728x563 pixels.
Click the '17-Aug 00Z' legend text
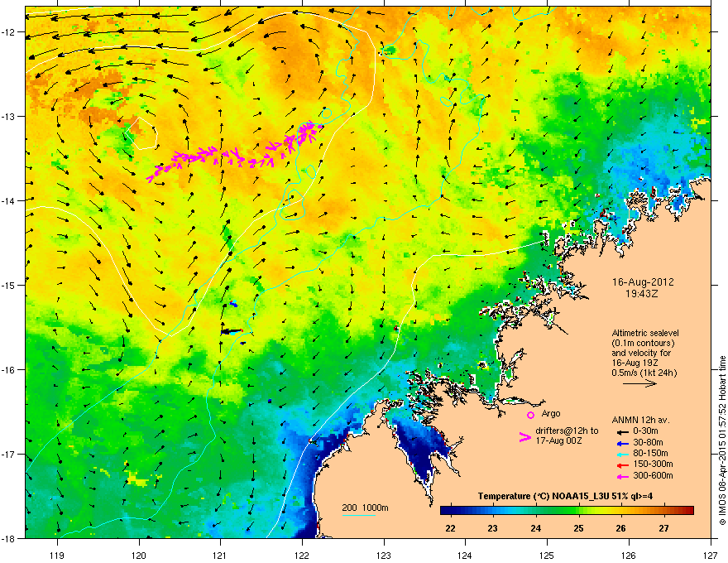(558, 440)
